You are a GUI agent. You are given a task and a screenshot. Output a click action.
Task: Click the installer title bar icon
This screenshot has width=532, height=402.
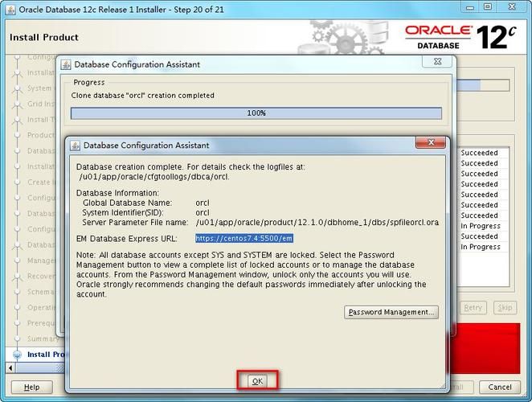(x=10, y=10)
